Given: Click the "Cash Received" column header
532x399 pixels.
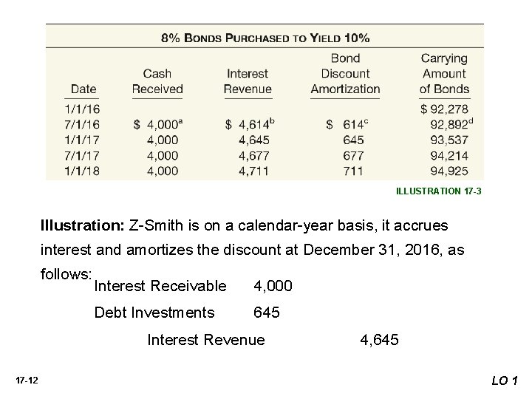Looking at the screenshot, I should tap(157, 81).
